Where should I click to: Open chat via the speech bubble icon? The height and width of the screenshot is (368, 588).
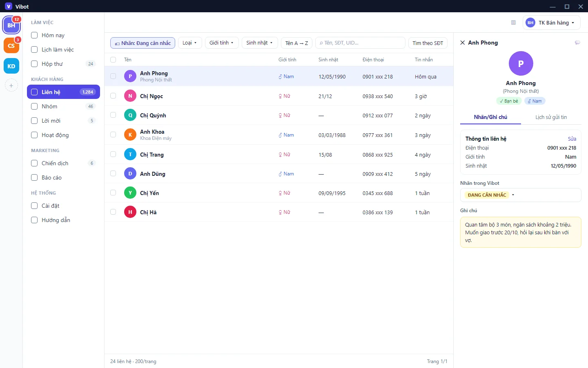[x=577, y=43]
